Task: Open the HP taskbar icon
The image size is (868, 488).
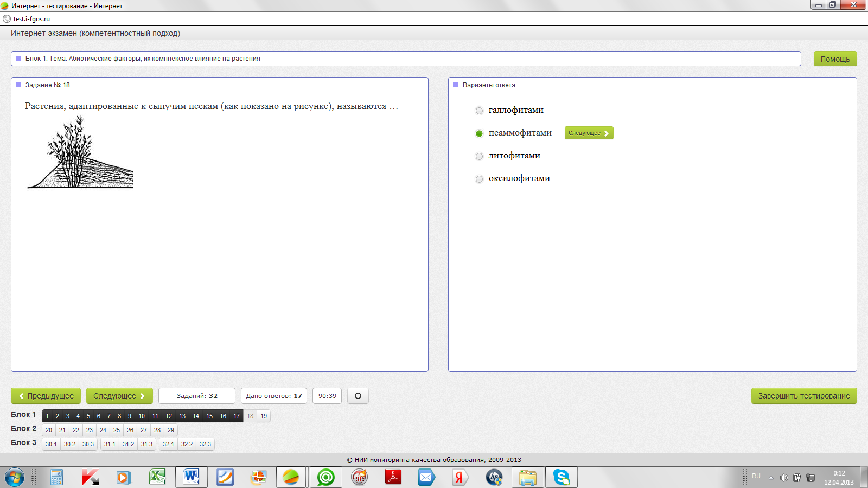Action: click(494, 478)
